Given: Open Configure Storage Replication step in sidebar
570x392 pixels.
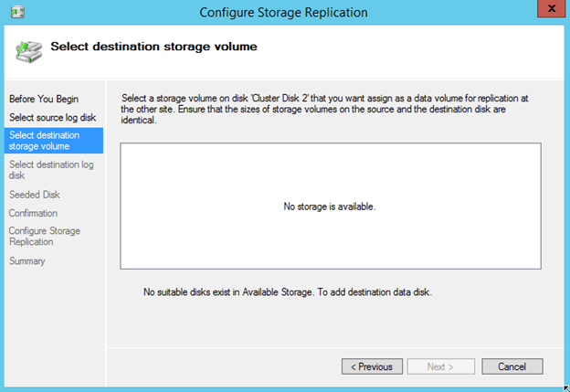Looking at the screenshot, I should click(44, 237).
